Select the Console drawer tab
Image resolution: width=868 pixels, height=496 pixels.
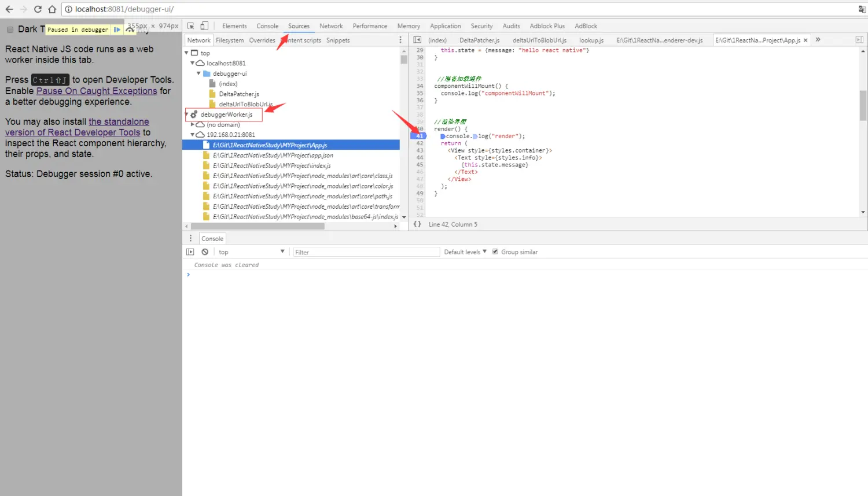212,239
